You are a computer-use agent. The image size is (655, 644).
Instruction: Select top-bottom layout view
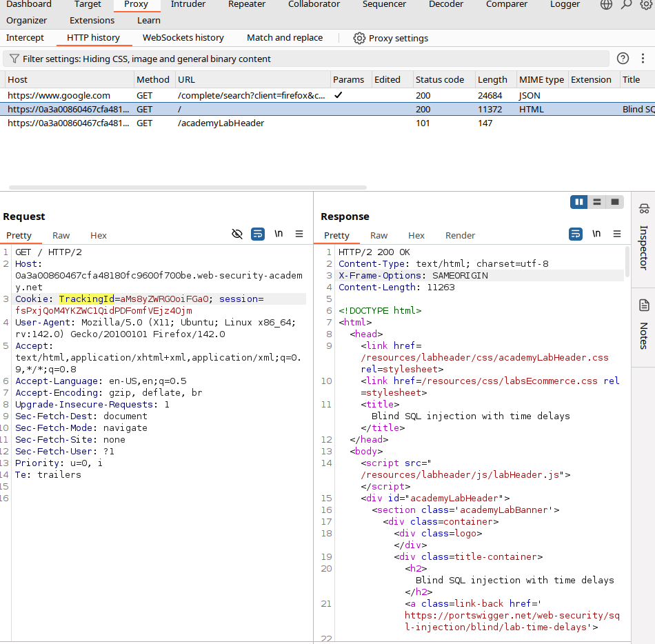tap(597, 202)
